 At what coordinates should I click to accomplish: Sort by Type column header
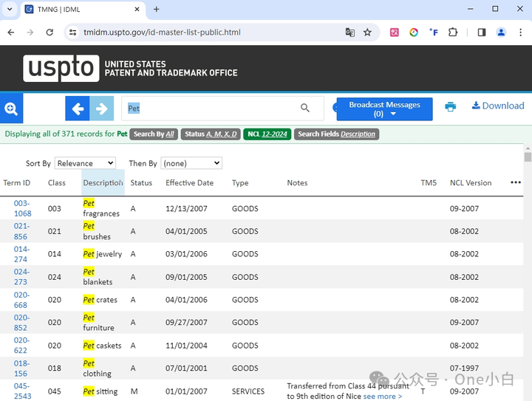(x=240, y=183)
